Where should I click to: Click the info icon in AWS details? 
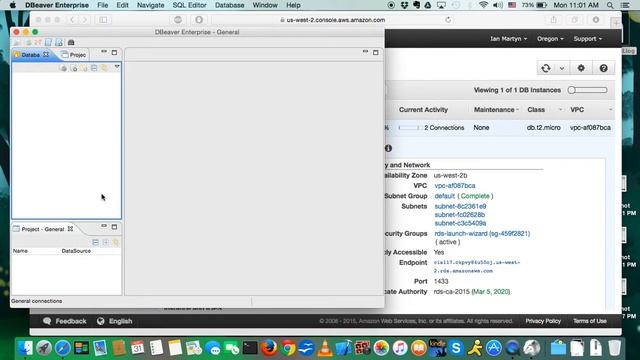(x=388, y=148)
